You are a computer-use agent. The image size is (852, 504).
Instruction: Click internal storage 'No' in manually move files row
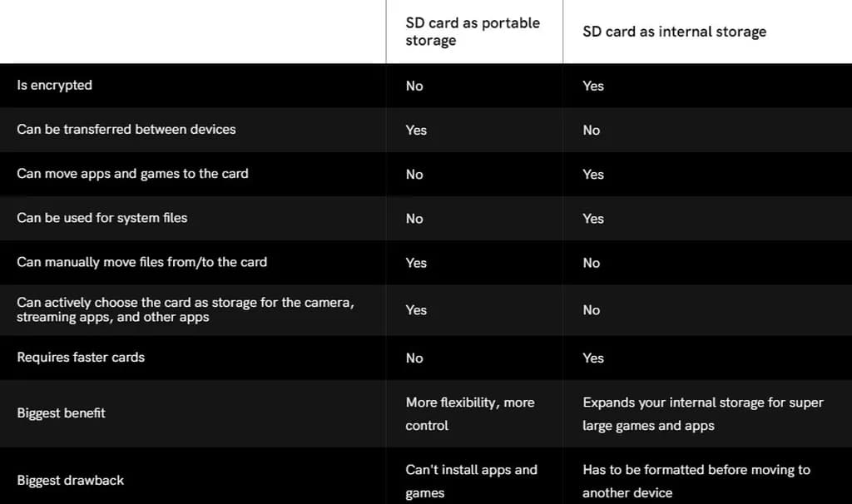tap(592, 263)
